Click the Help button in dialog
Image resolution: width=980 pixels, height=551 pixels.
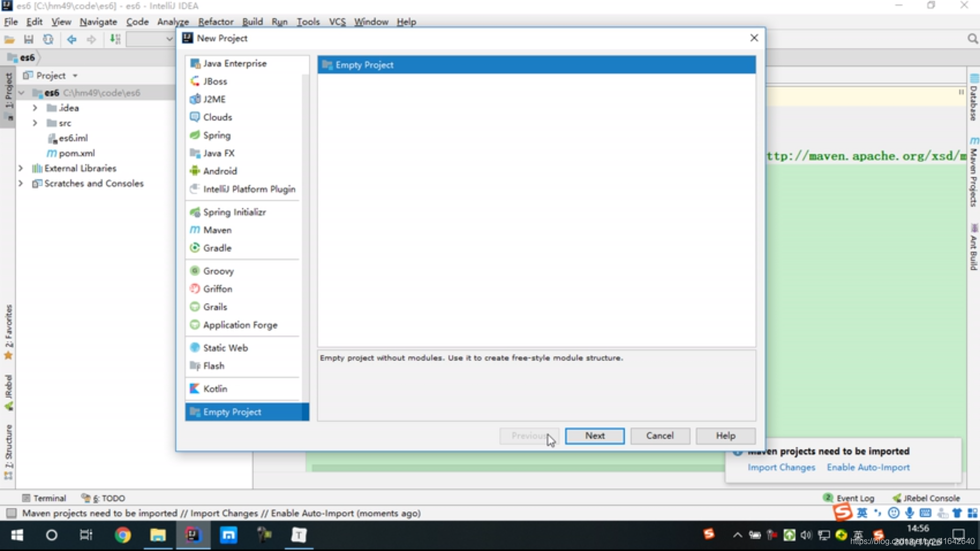tap(725, 436)
